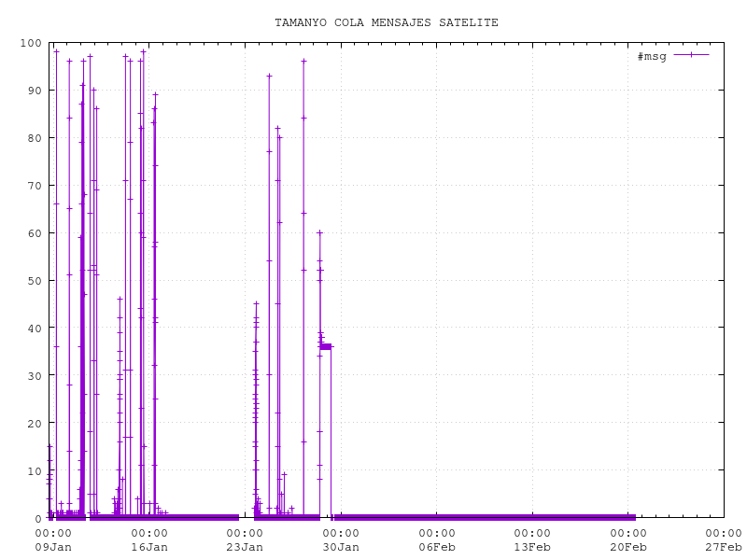Click the flat 36-message plateau before 30Jan

point(326,346)
